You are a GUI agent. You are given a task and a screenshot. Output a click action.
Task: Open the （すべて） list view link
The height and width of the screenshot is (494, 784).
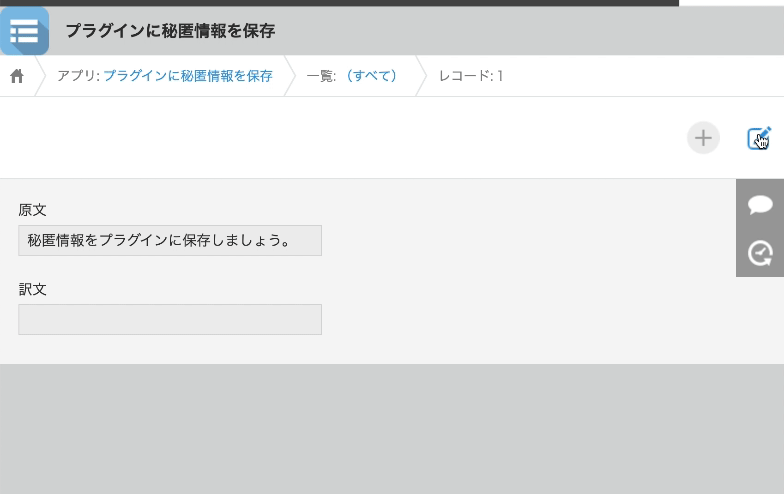point(372,76)
